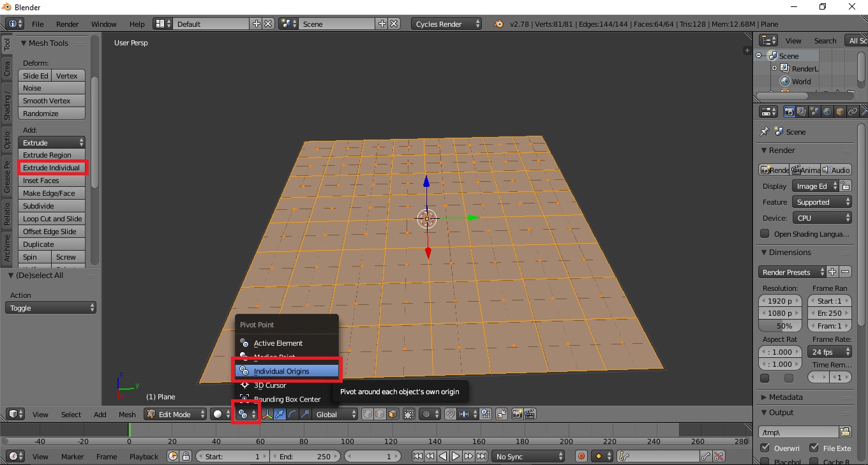Toggle the File Extensions checkbox
Screen dimensions: 868x465
(814, 448)
